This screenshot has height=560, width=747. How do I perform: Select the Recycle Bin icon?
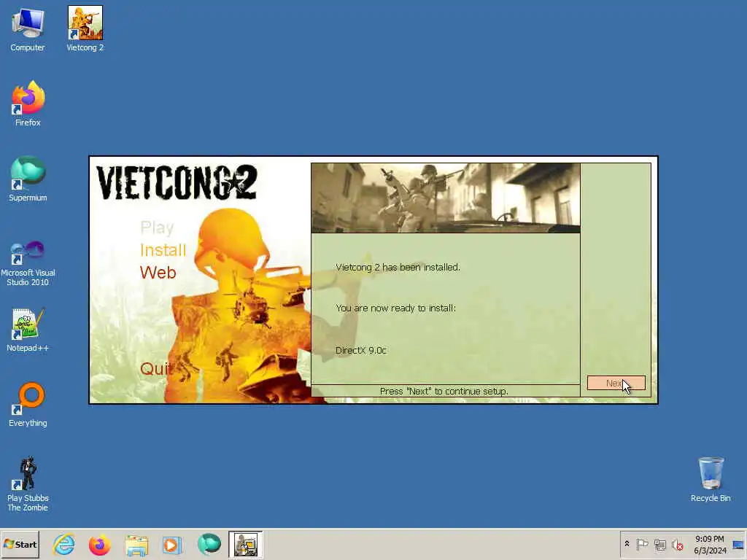[711, 480]
